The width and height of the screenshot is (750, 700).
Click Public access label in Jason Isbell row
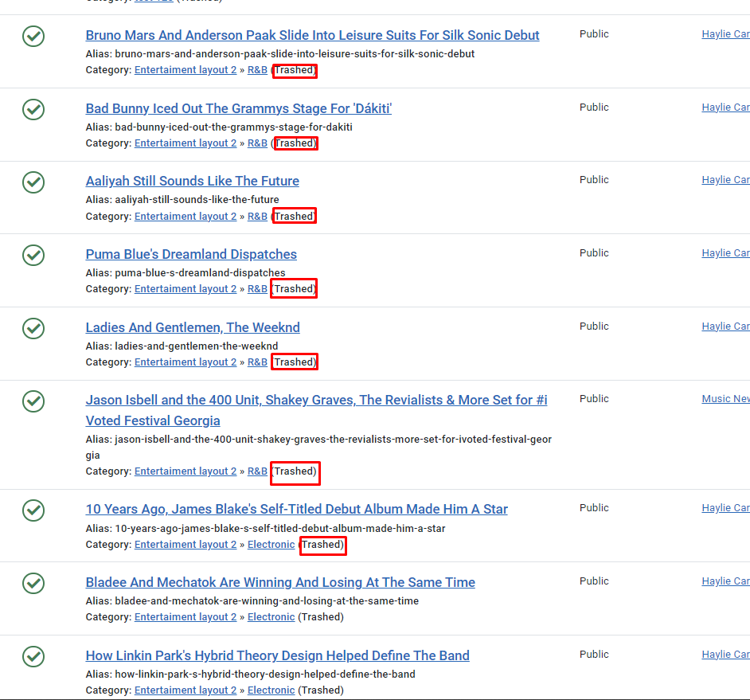(x=594, y=398)
